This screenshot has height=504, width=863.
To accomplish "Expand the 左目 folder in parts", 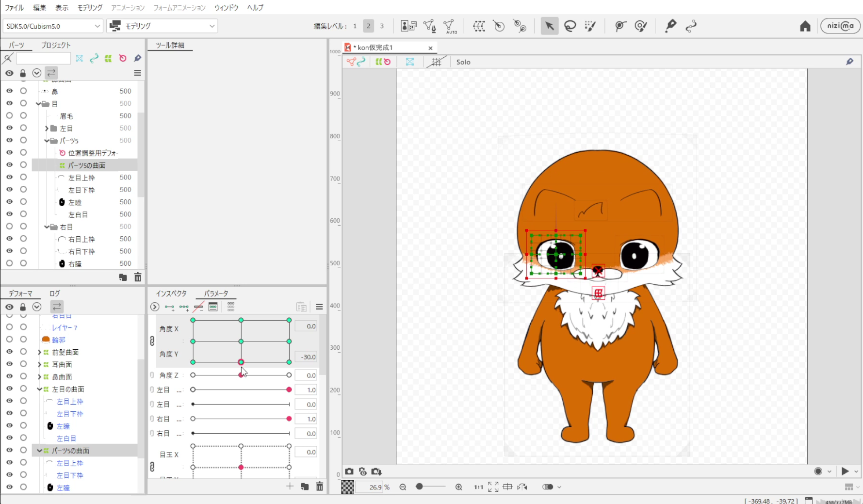I will (x=47, y=129).
